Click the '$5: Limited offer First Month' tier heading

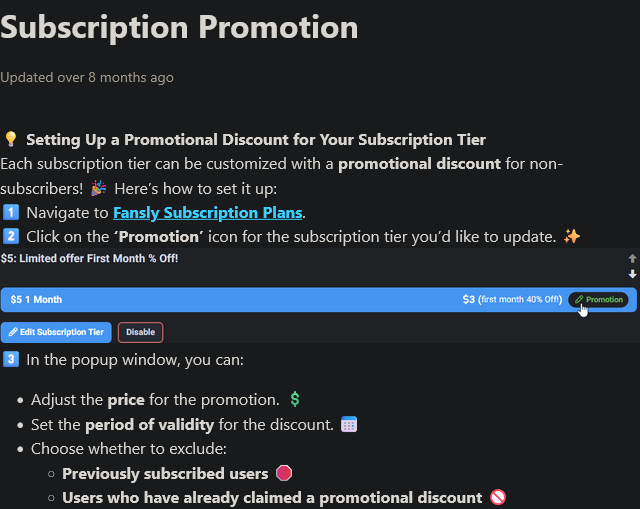tap(90, 258)
